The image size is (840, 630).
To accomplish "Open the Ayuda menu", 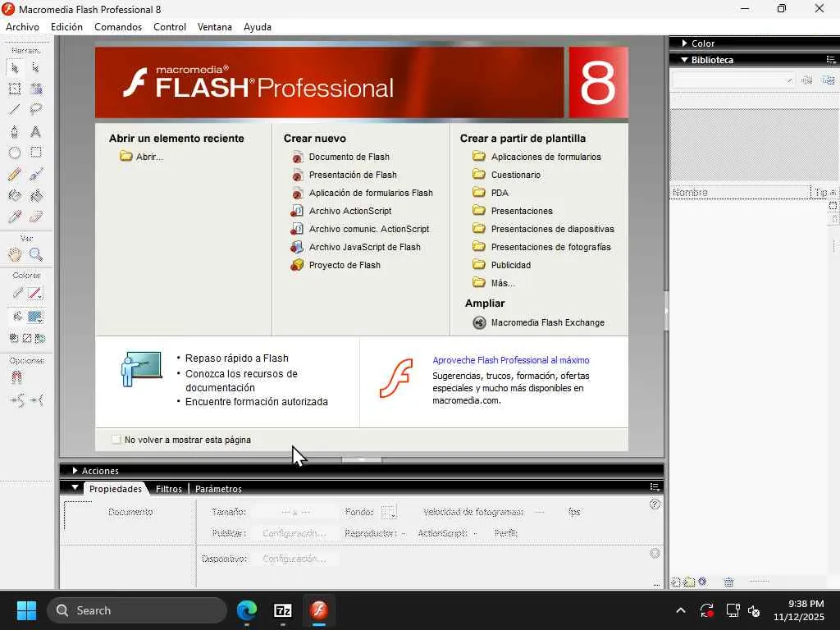I will tap(257, 27).
